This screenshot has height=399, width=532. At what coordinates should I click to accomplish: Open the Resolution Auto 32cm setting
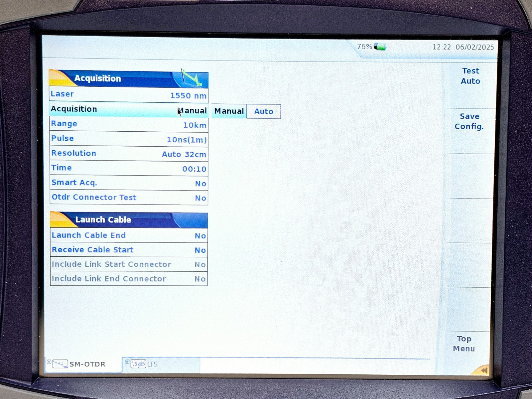(x=129, y=154)
